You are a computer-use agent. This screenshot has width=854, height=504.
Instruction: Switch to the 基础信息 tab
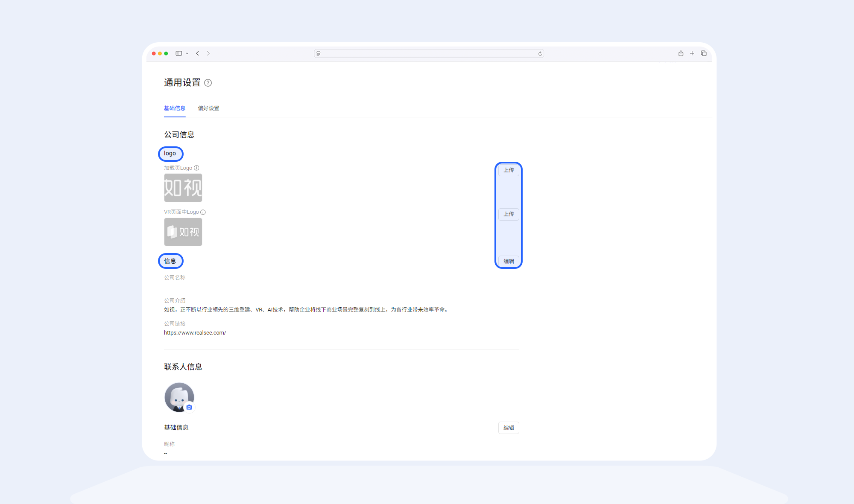tap(175, 108)
